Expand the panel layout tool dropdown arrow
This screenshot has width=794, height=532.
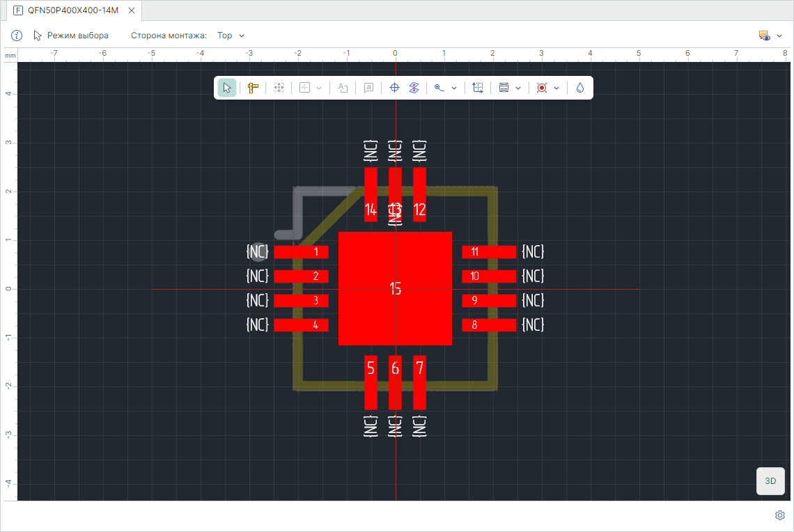[518, 88]
